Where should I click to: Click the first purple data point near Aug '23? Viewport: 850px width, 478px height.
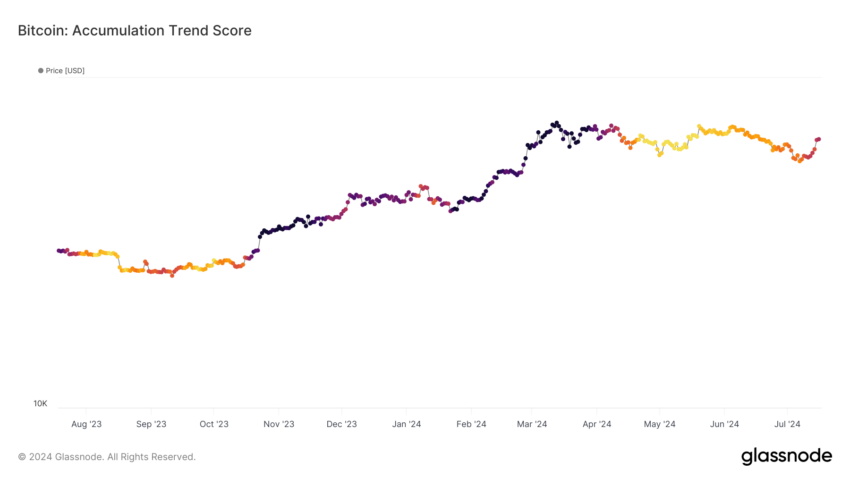pos(59,250)
